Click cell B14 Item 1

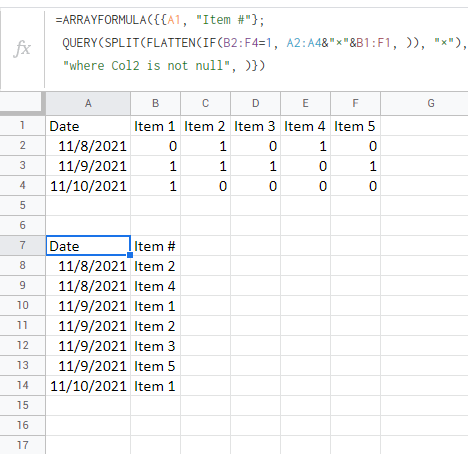(155, 386)
